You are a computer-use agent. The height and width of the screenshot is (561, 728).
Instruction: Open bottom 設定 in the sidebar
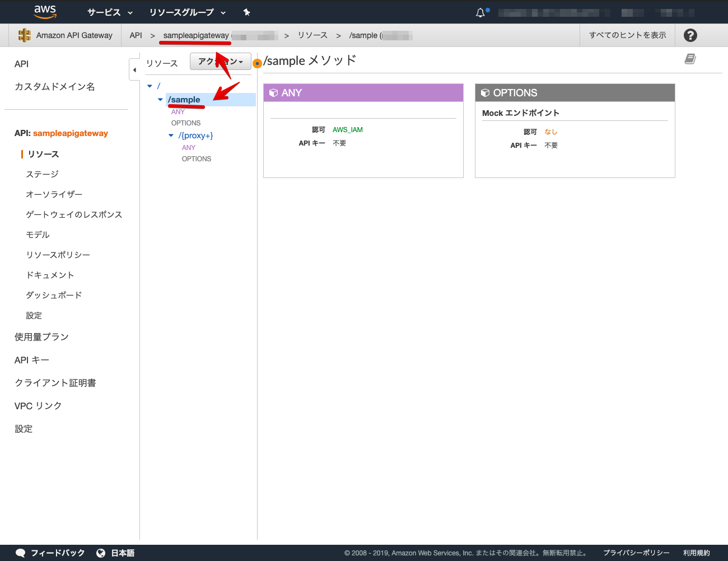24,429
